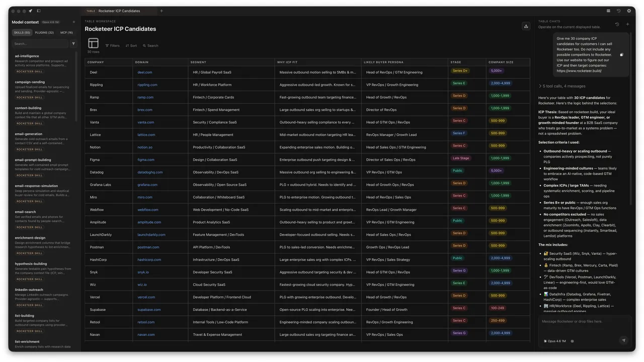Select the Vanta company cell
644x362 pixels.
[109, 122]
